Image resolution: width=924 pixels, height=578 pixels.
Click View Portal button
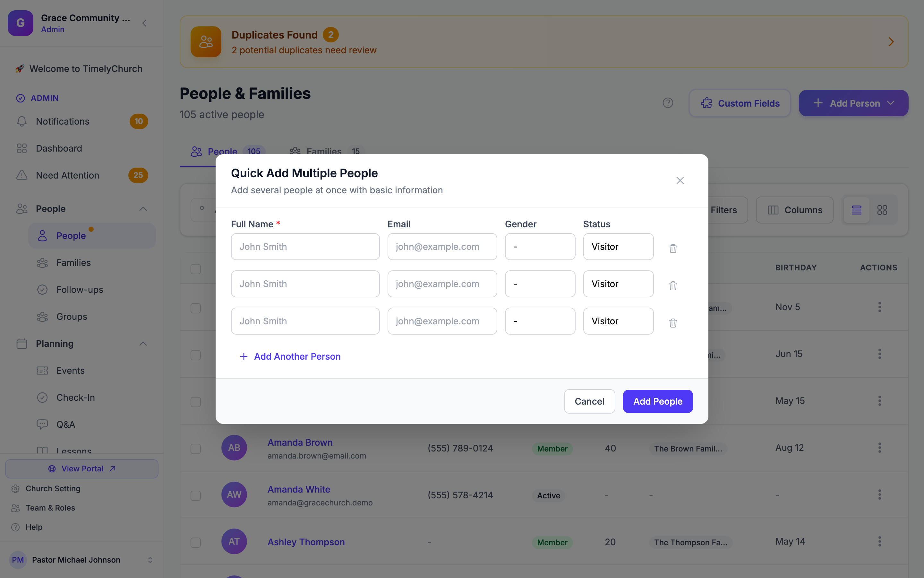pyautogui.click(x=82, y=469)
